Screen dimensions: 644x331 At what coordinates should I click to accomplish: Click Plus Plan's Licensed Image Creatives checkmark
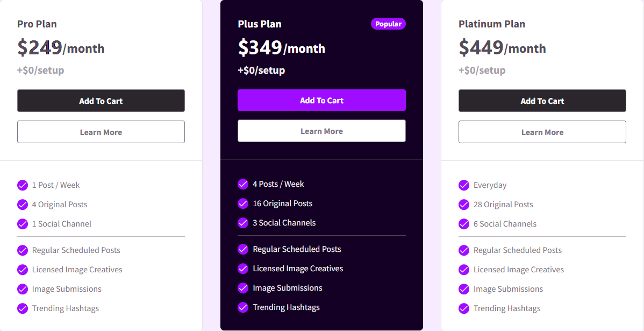(243, 268)
